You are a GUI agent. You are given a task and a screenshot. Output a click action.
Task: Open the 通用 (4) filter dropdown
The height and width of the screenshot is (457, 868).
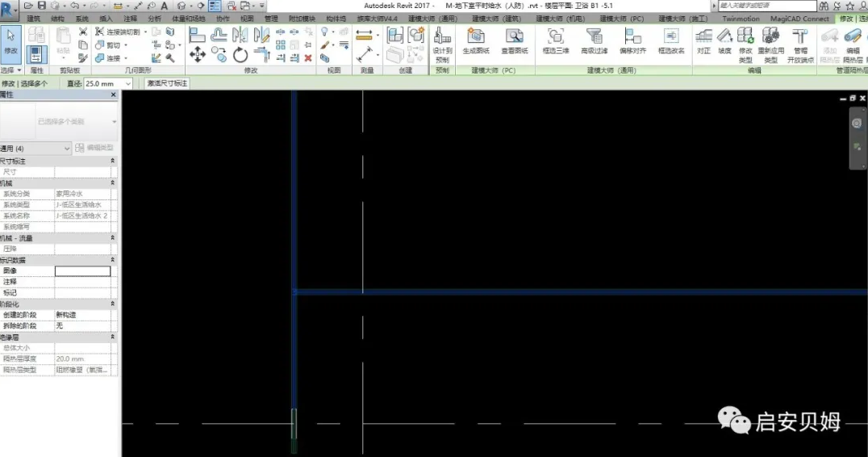tap(35, 149)
